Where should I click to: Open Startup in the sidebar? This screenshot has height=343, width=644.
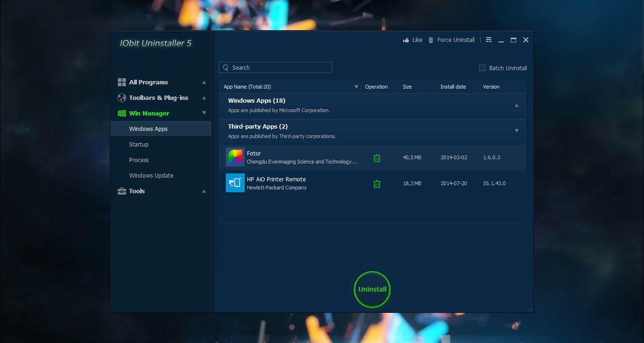[161, 144]
